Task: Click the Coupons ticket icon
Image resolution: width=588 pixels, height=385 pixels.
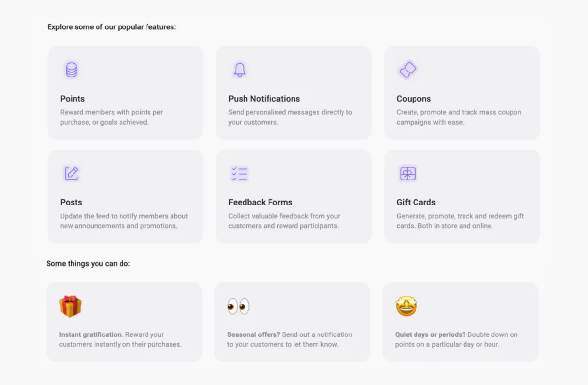Action: click(408, 70)
